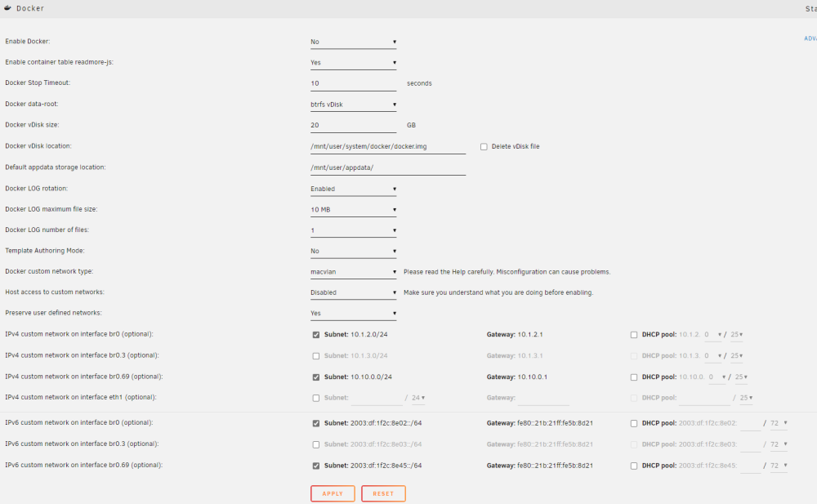Click the APPLY button
The width and height of the screenshot is (817, 504).
tap(333, 493)
